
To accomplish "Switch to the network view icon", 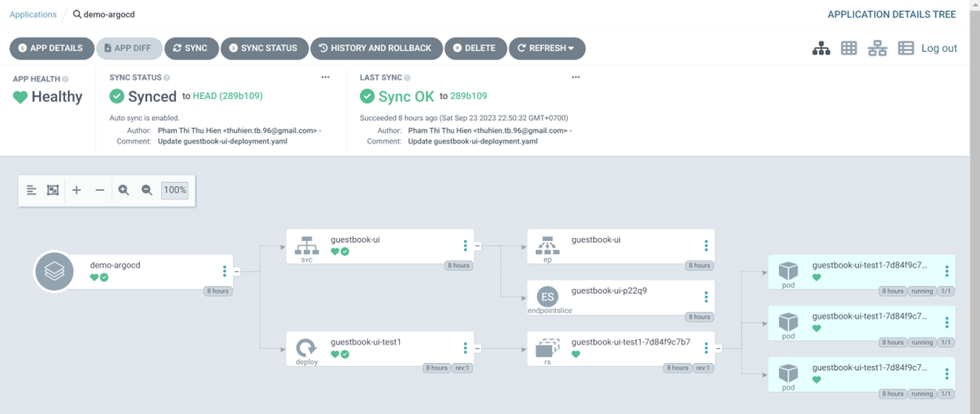I will coord(877,49).
